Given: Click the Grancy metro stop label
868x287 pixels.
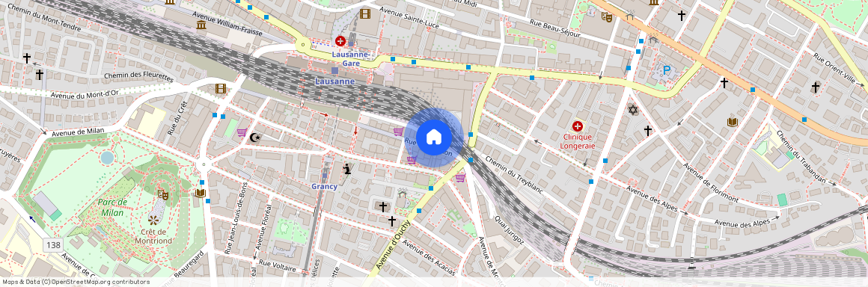Looking at the screenshot, I should [x=325, y=186].
